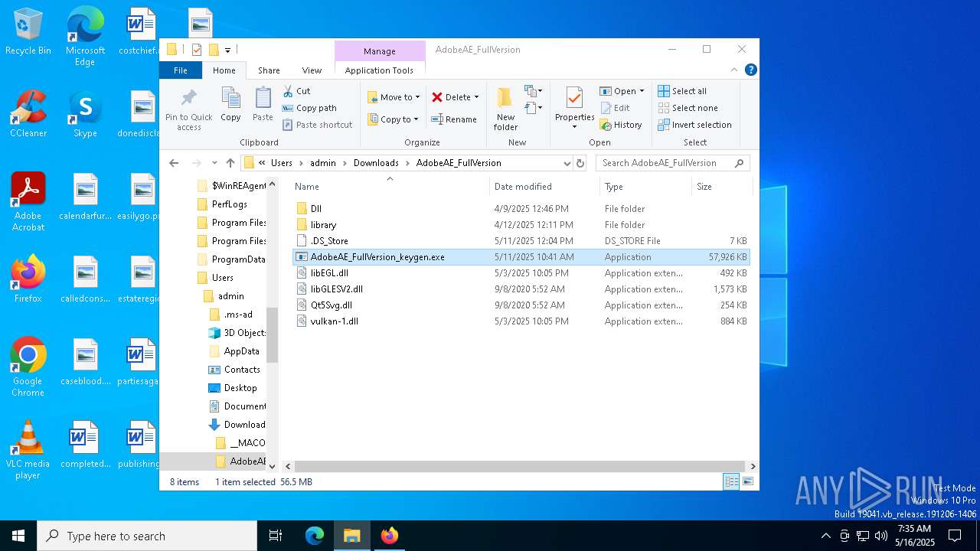
Task: Click the navigation pane vertical scrollbar
Action: pyautogui.click(x=272, y=334)
